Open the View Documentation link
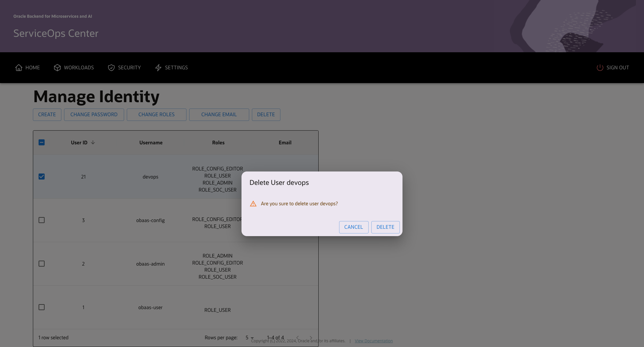 point(374,341)
